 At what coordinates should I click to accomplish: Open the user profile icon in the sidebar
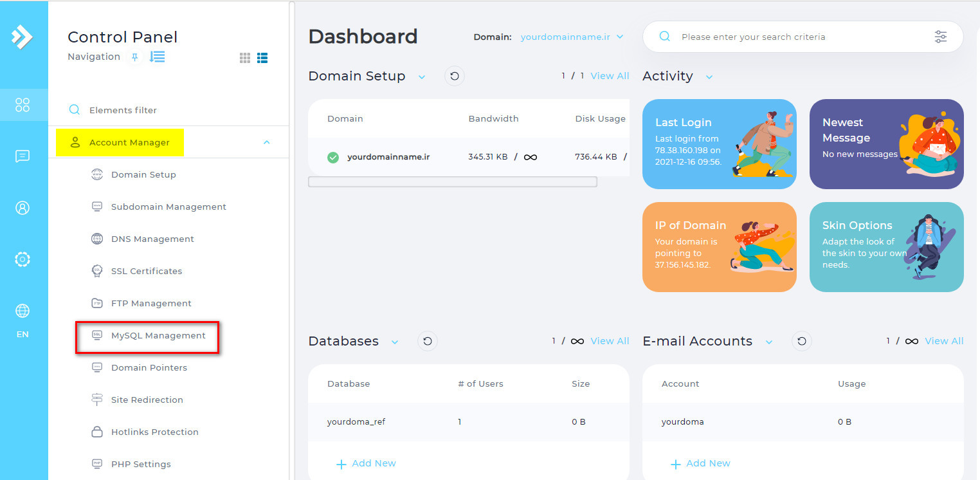pyautogui.click(x=23, y=208)
